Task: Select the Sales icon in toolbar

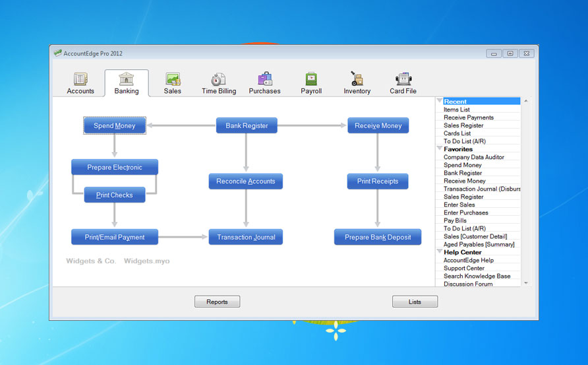Action: [x=173, y=79]
